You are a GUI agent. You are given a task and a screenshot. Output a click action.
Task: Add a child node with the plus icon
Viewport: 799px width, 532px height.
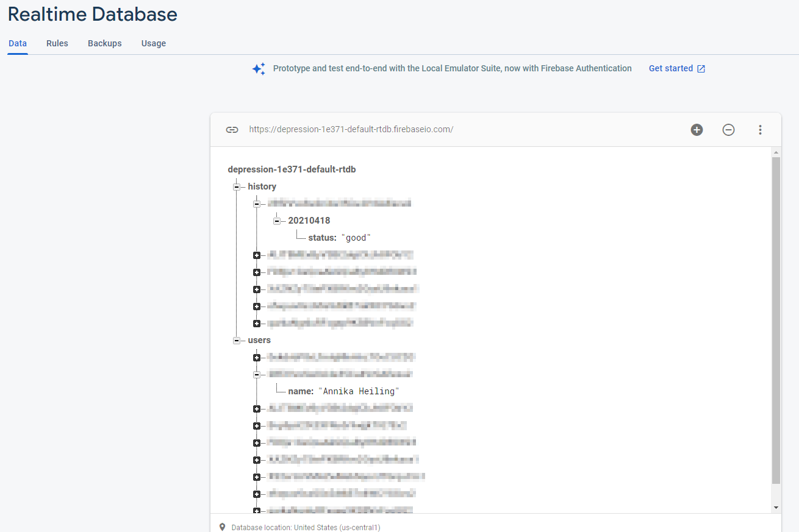pyautogui.click(x=697, y=130)
